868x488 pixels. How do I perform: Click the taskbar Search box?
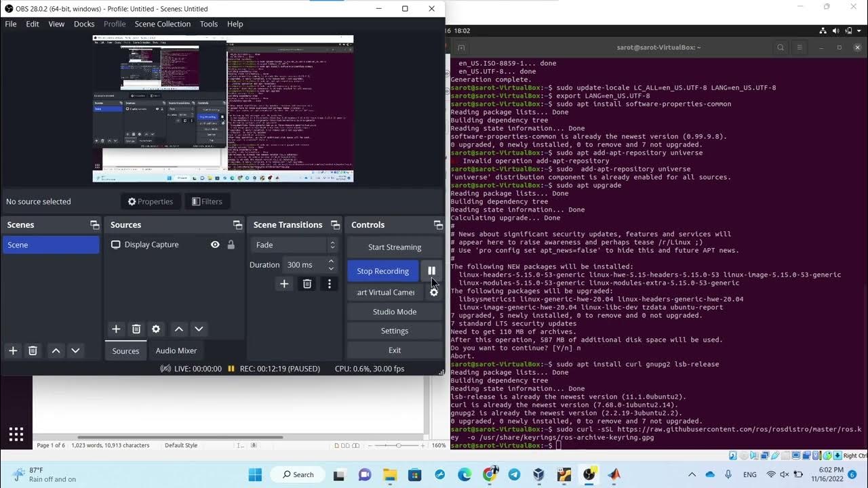(299, 474)
